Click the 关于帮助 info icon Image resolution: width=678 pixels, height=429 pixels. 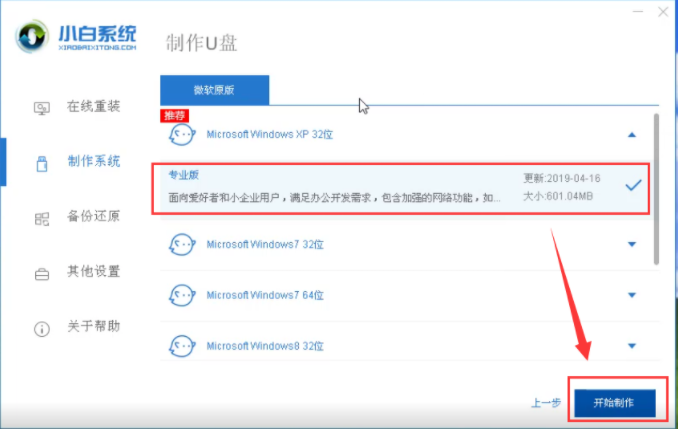42,329
